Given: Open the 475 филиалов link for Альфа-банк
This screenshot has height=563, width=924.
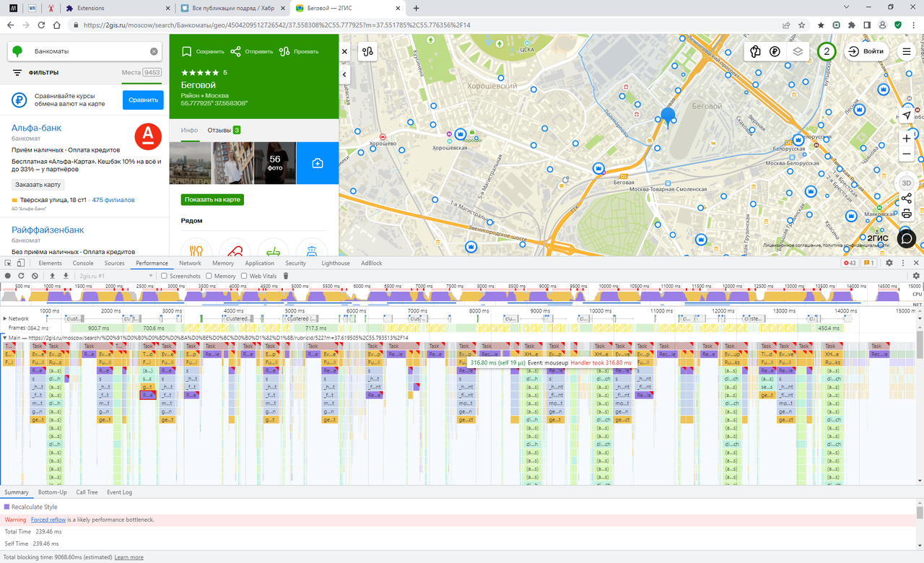Looking at the screenshot, I should pos(113,200).
